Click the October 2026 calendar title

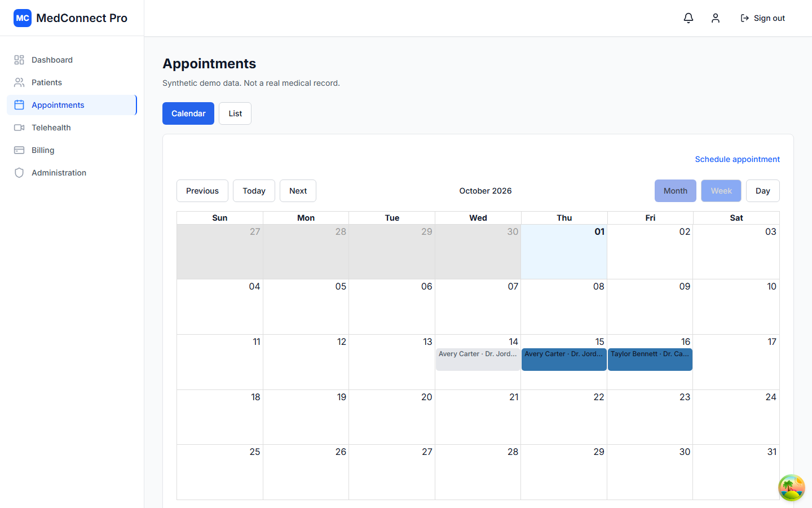pyautogui.click(x=486, y=191)
